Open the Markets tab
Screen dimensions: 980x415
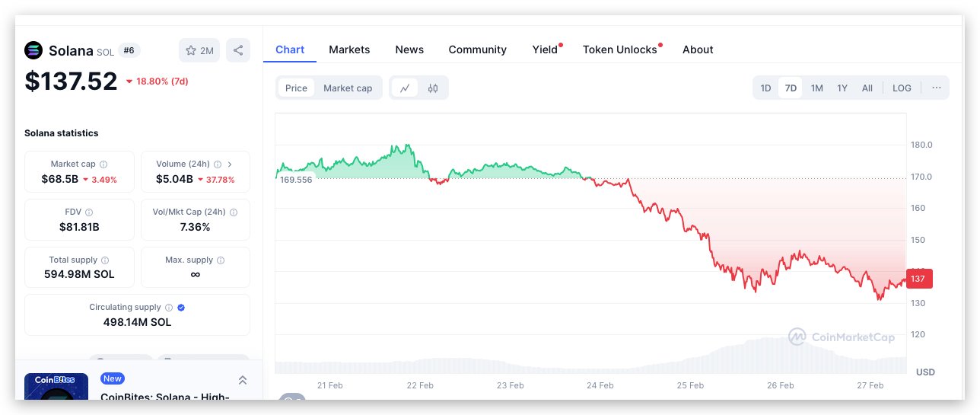point(349,49)
